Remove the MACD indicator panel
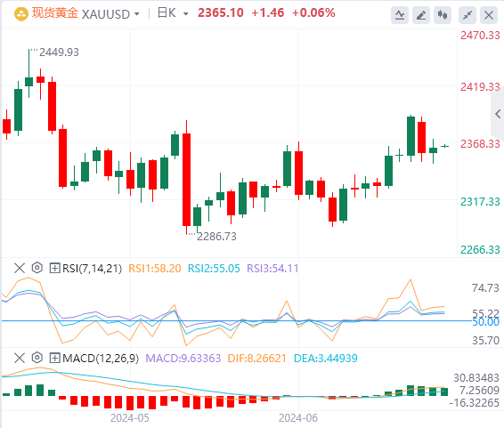 [x=20, y=358]
